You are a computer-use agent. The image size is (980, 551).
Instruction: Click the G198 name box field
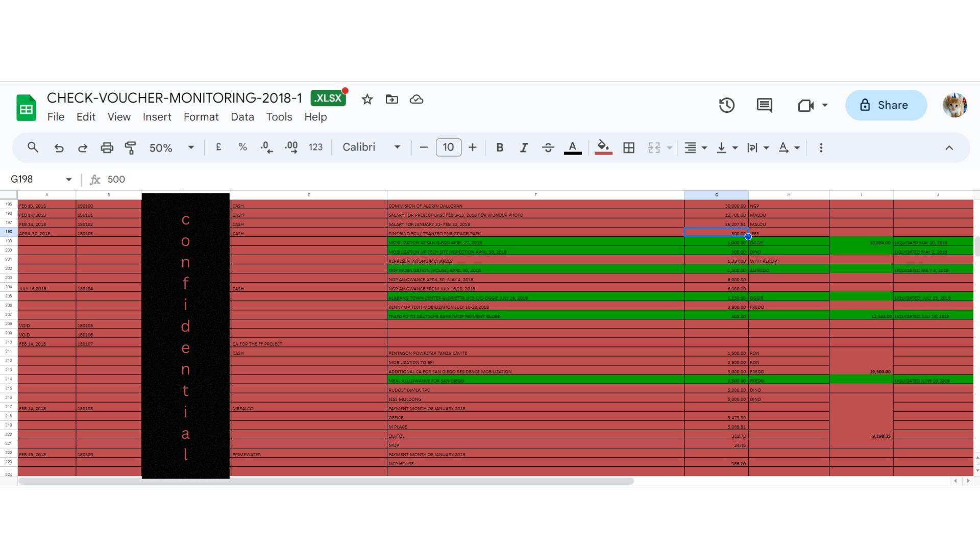(36, 179)
